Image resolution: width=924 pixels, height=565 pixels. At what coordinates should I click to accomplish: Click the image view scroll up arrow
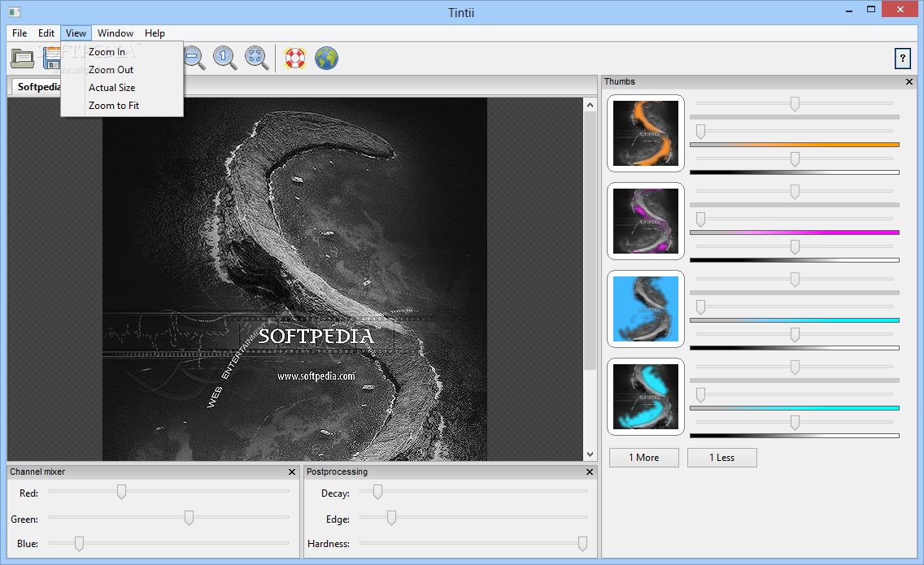[x=590, y=105]
